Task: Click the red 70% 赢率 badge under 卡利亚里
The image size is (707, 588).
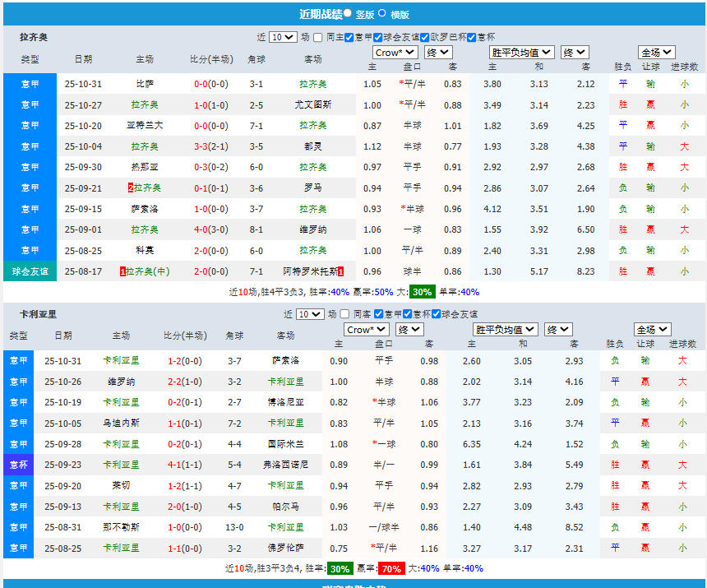Action: [x=390, y=568]
